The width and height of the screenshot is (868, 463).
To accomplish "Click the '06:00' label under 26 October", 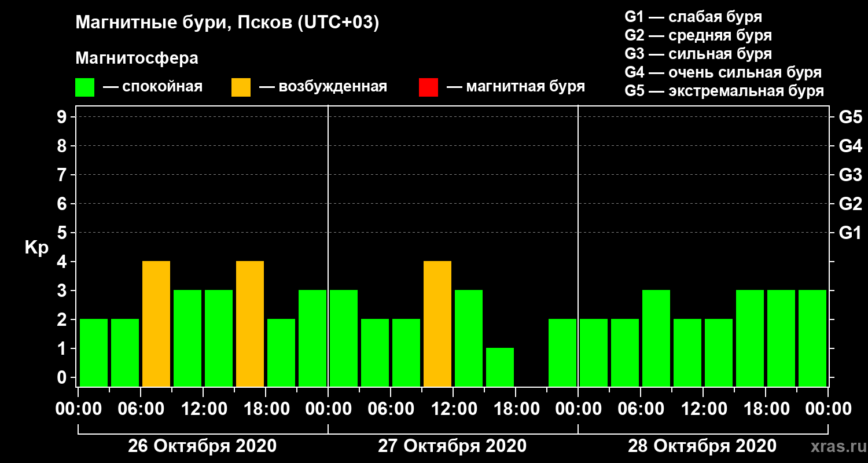I will [x=141, y=409].
